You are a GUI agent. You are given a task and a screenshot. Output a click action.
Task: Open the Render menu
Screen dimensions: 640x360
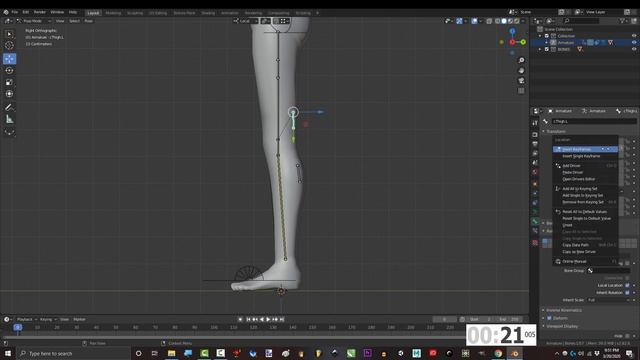[40, 12]
